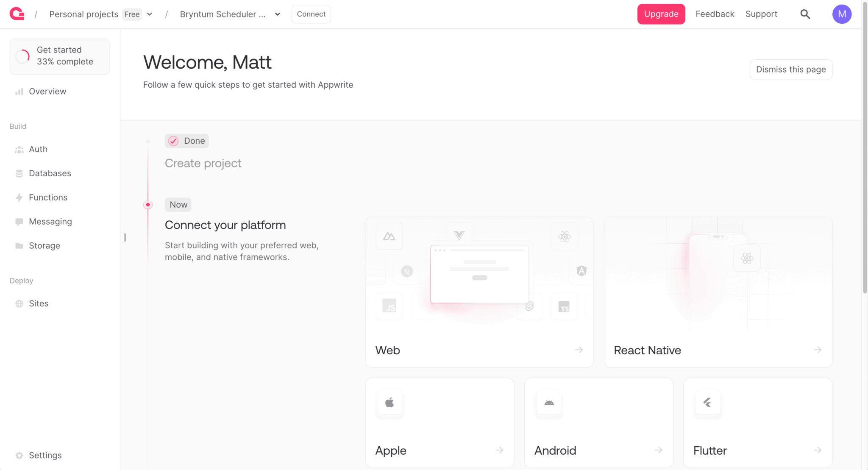Click the Sites globe icon
Viewport: 868px width, 470px height.
[x=19, y=303]
